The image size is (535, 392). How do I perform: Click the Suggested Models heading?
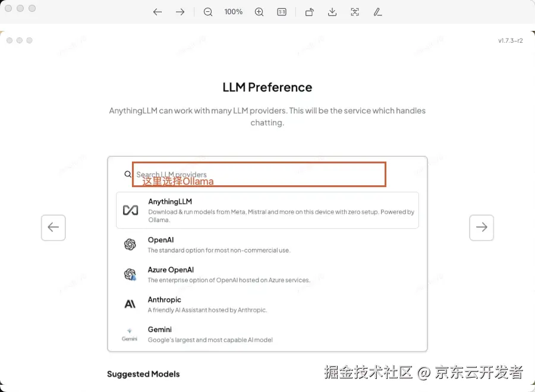(143, 374)
